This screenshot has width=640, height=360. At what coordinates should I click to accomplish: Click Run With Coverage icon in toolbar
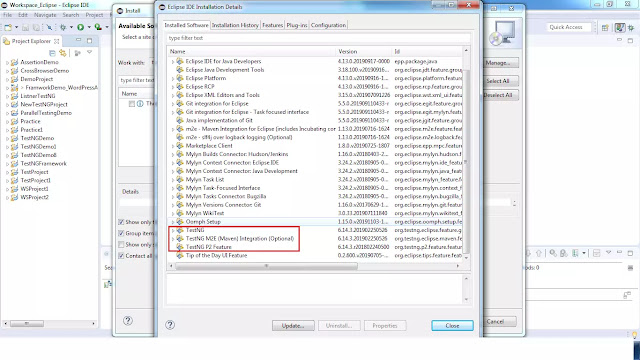click(98, 27)
